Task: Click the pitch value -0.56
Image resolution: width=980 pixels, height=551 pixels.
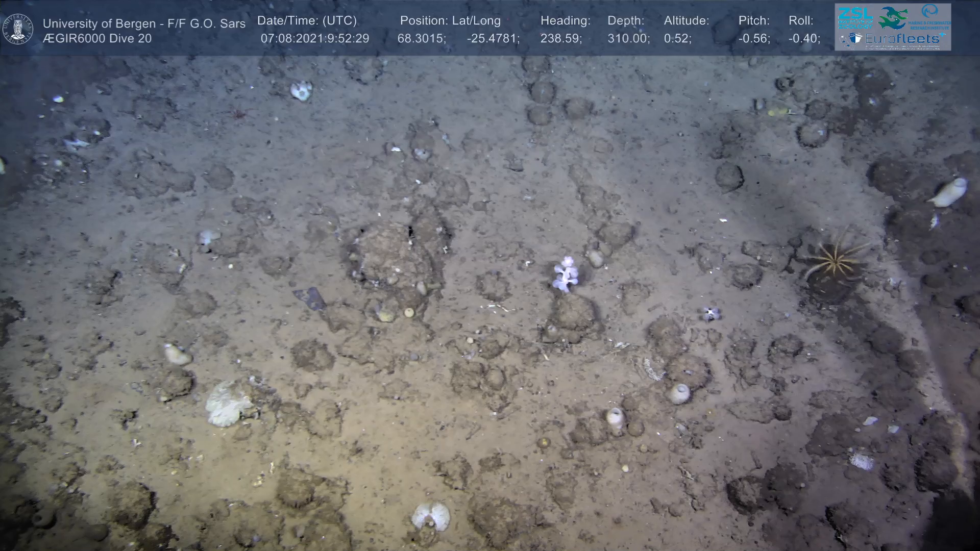Action: pos(754,39)
